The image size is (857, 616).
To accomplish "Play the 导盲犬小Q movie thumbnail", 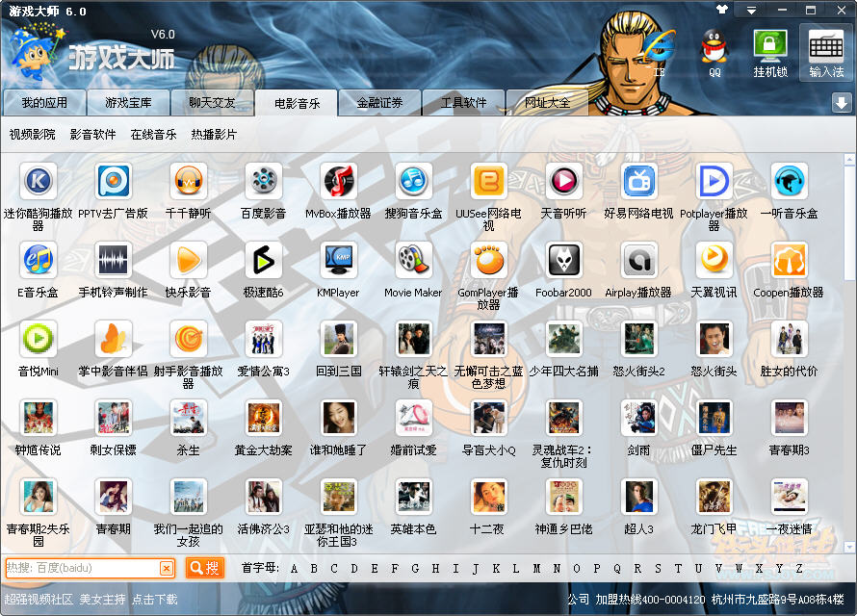I will click(488, 417).
